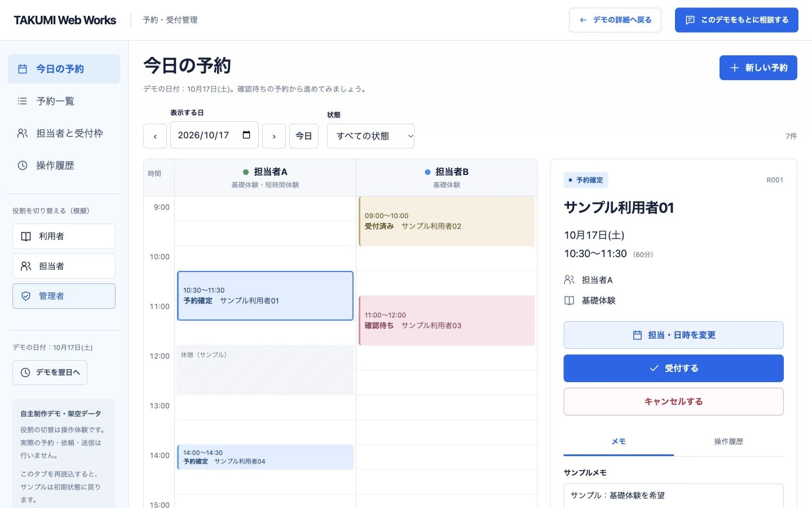Go to previous day arrow
812x508 pixels.
(155, 136)
